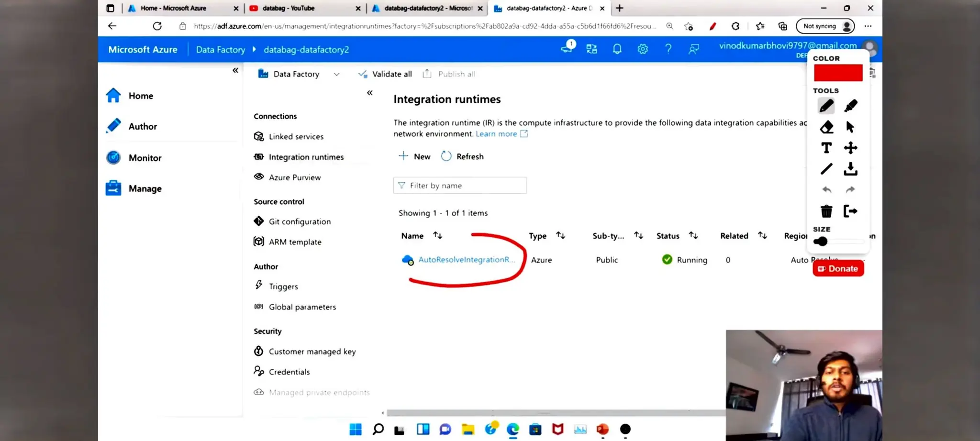Screen dimensions: 980x441
Task: Exit the annotation tool panel
Action: click(850, 211)
